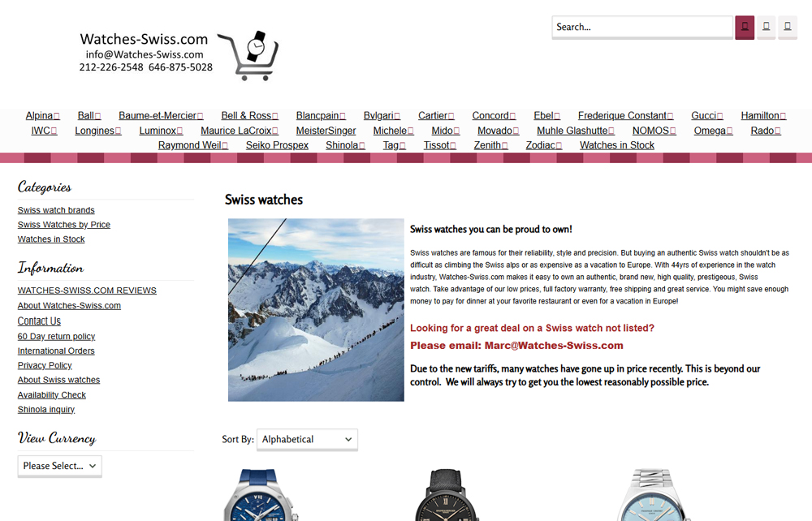Open the View Currency Please Select dropdown
This screenshot has height=521, width=812.
point(59,466)
